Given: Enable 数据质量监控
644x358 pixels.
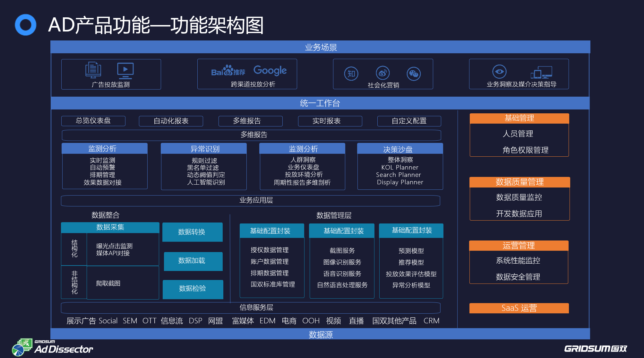Looking at the screenshot, I should 519,198.
